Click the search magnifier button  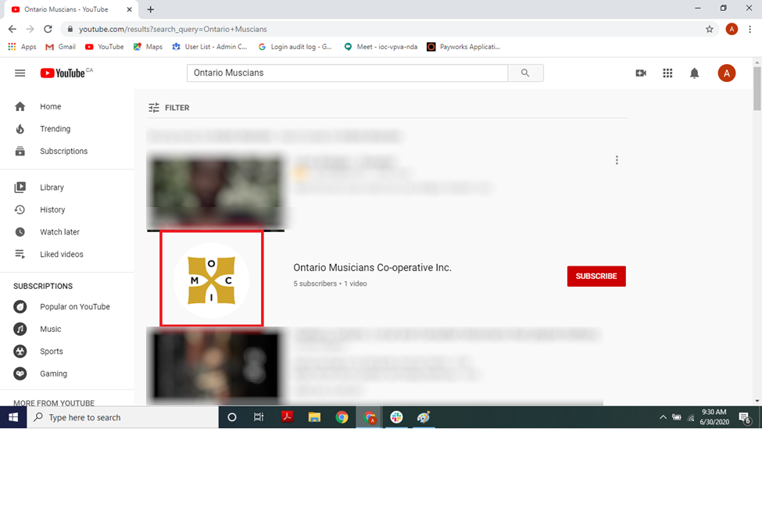pyautogui.click(x=525, y=73)
